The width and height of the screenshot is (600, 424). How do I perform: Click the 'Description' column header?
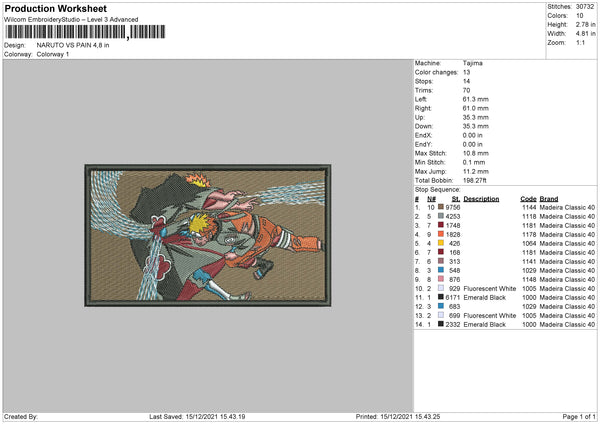481,199
